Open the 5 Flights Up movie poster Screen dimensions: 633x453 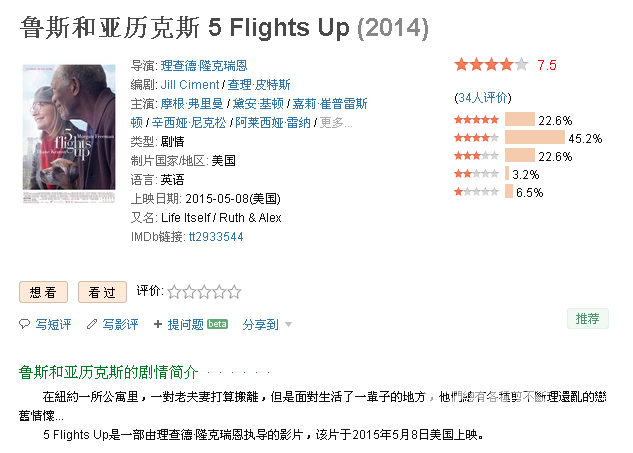click(69, 133)
